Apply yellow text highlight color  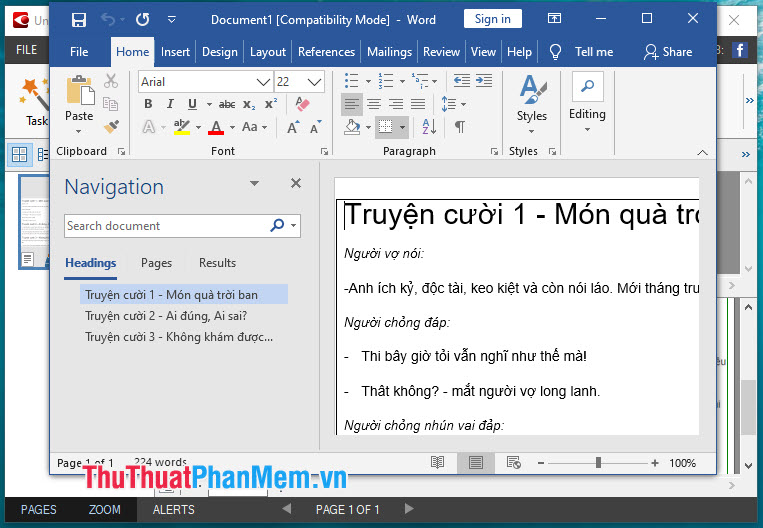pos(182,127)
